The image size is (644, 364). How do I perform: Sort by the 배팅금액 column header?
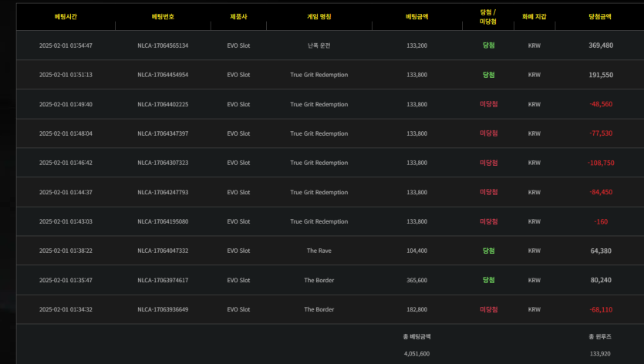416,15
